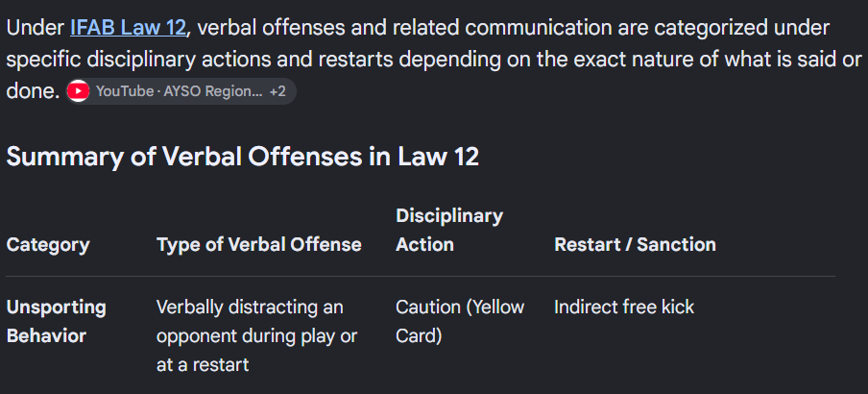Click the word 'Behavior' in the first row
The image size is (868, 394).
[46, 335]
